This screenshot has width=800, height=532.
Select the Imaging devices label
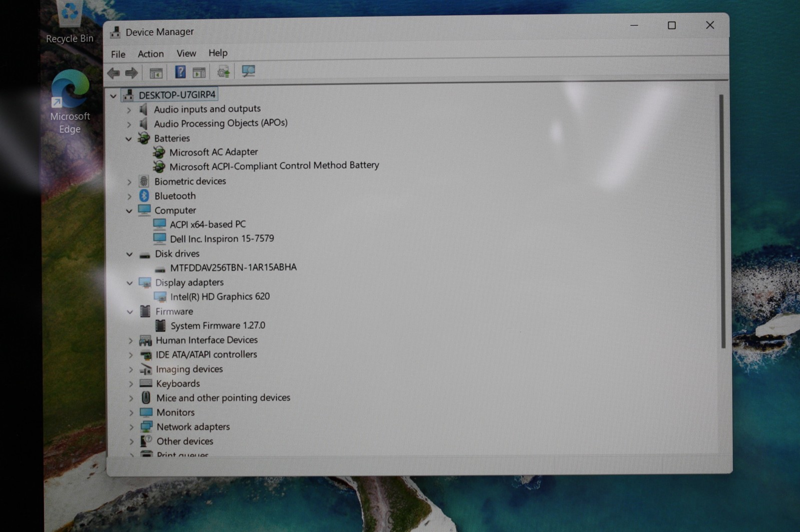click(x=189, y=369)
